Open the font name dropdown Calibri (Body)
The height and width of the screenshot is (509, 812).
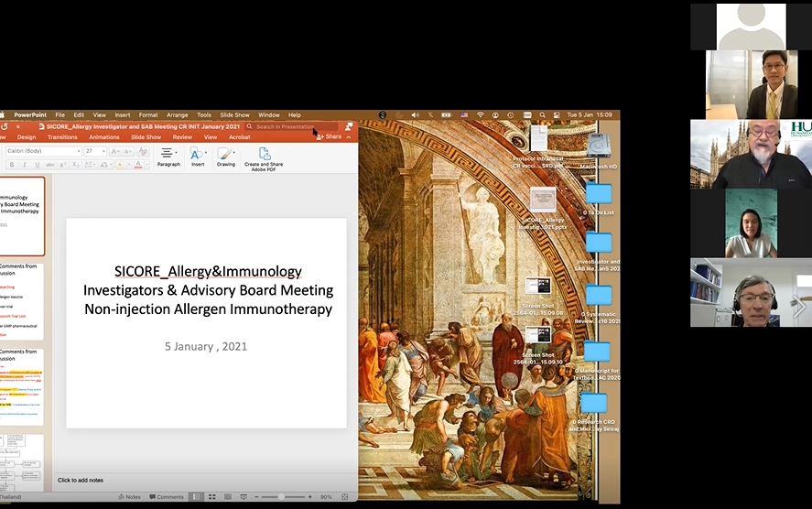pos(41,151)
